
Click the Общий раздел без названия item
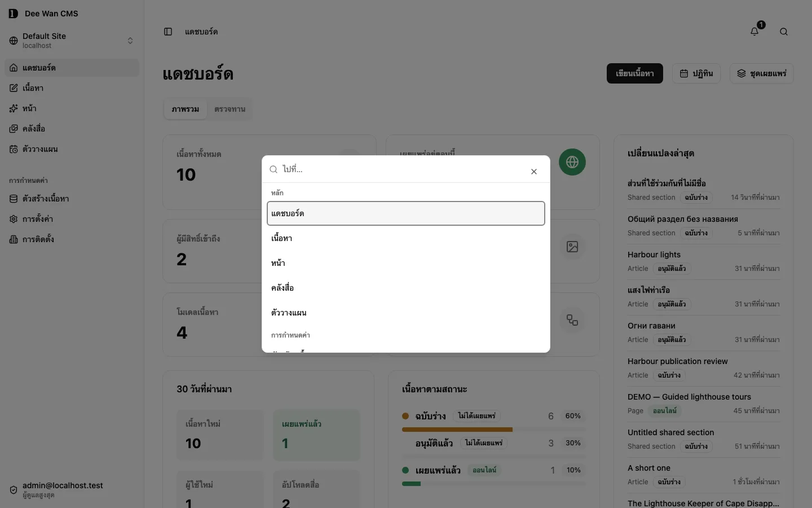pyautogui.click(x=704, y=226)
